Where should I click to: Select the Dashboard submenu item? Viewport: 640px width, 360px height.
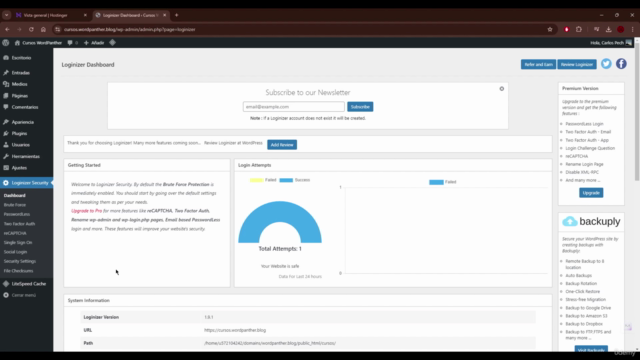click(15, 196)
